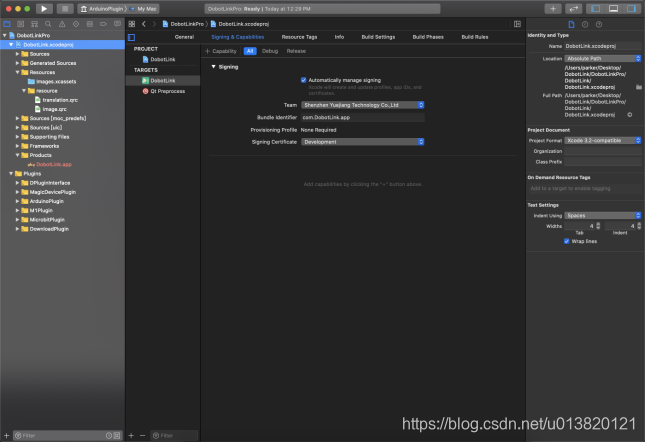Open the Test navigator icon
This screenshot has height=443, width=645.
[76, 24]
